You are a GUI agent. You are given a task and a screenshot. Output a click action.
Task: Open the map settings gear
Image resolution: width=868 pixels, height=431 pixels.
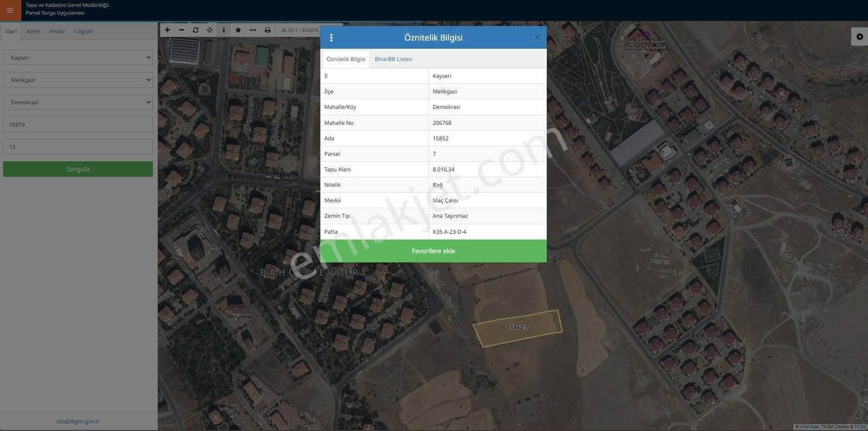coord(859,37)
